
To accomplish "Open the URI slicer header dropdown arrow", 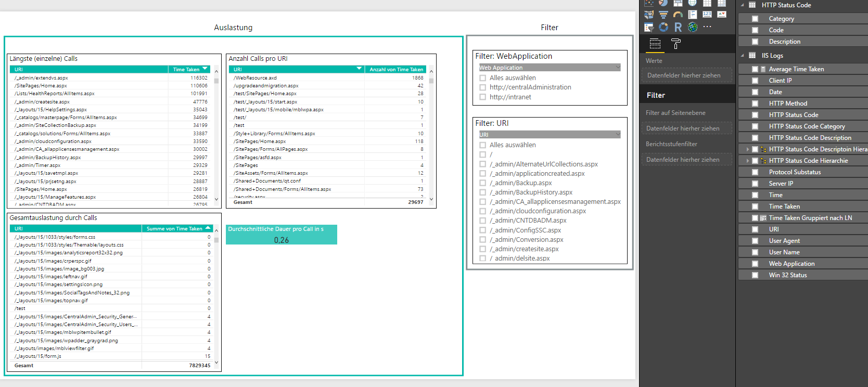I will (618, 134).
